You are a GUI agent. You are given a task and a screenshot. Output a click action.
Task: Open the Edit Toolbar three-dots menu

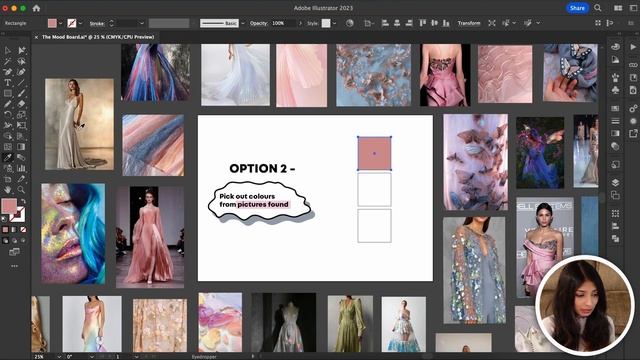click(x=15, y=266)
